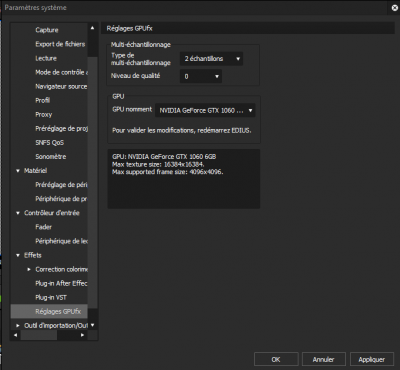Click 'GPU: NVIDIA GeForce GTX 1060 6GB' line
400x370 pixels.
164,157
